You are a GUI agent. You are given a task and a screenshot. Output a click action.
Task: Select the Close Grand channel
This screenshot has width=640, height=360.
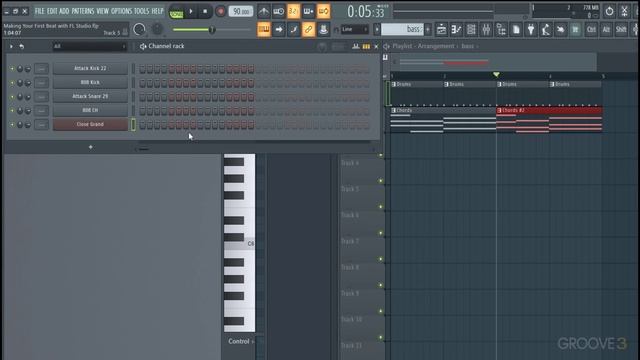click(90, 124)
